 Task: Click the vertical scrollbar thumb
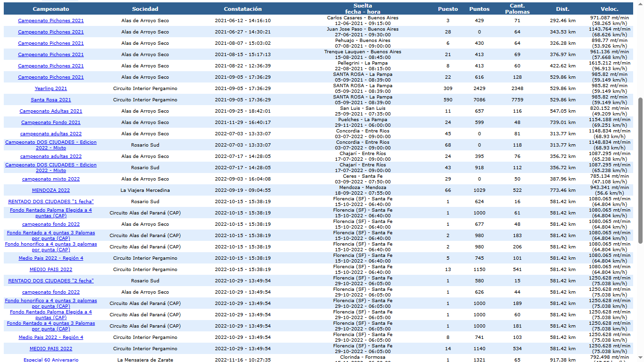coord(640,171)
